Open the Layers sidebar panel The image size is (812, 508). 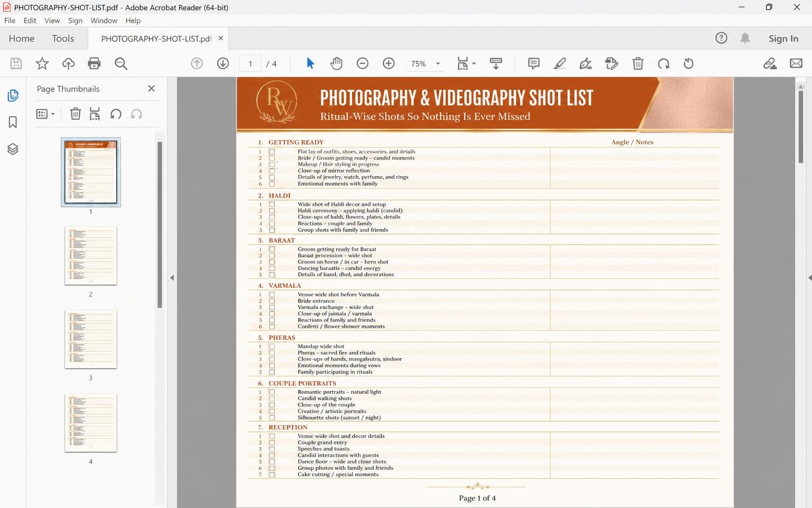tap(13, 149)
